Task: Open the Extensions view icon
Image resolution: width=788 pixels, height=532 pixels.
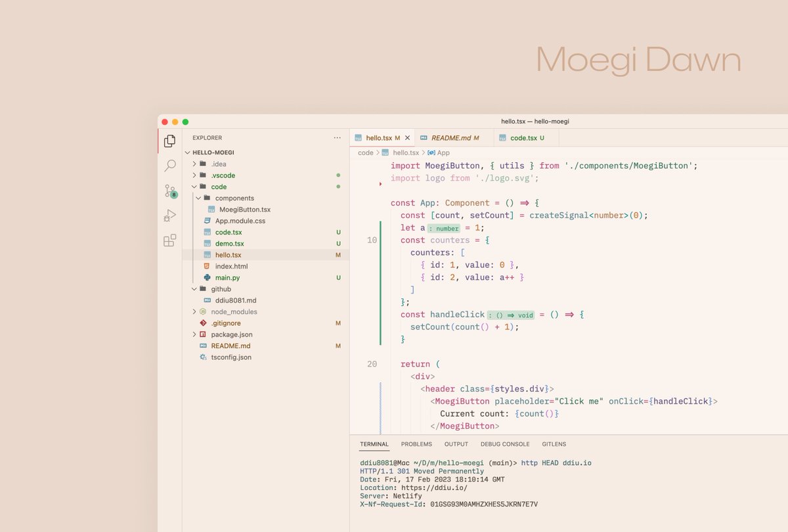Action: point(170,240)
